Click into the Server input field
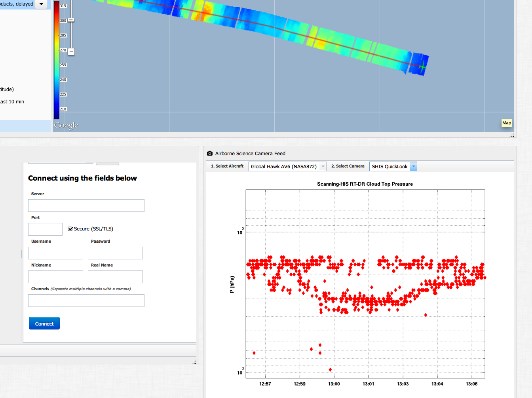The image size is (532, 398). (x=86, y=206)
